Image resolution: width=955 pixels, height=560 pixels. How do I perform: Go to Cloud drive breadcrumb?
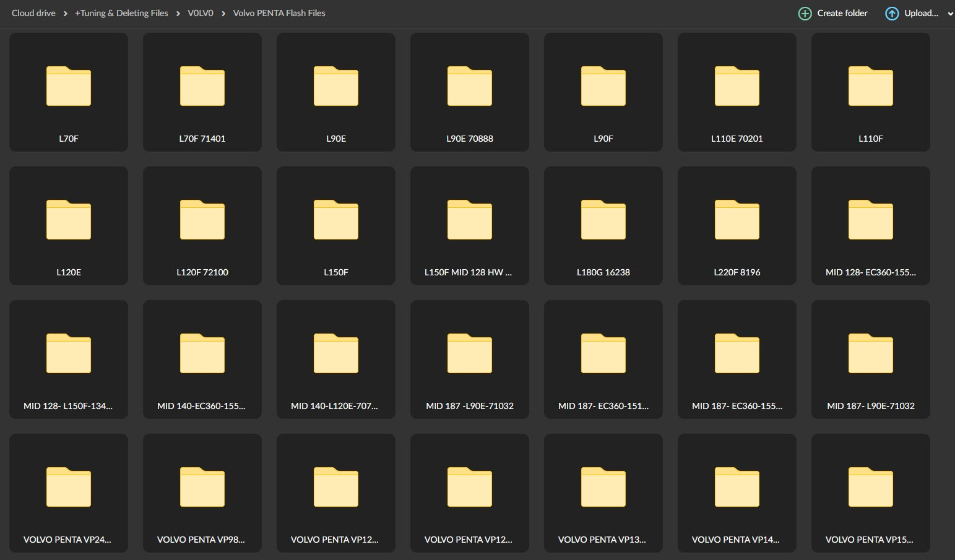pyautogui.click(x=33, y=13)
